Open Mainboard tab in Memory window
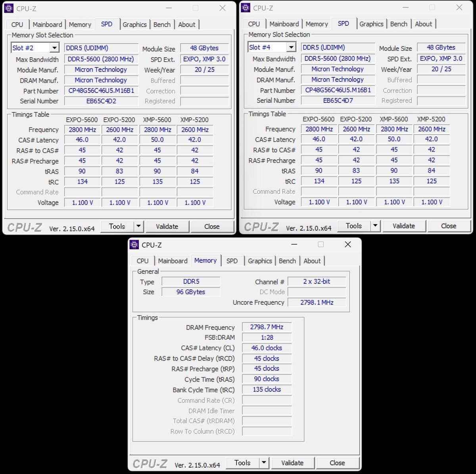This screenshot has width=476, height=474. tap(173, 261)
